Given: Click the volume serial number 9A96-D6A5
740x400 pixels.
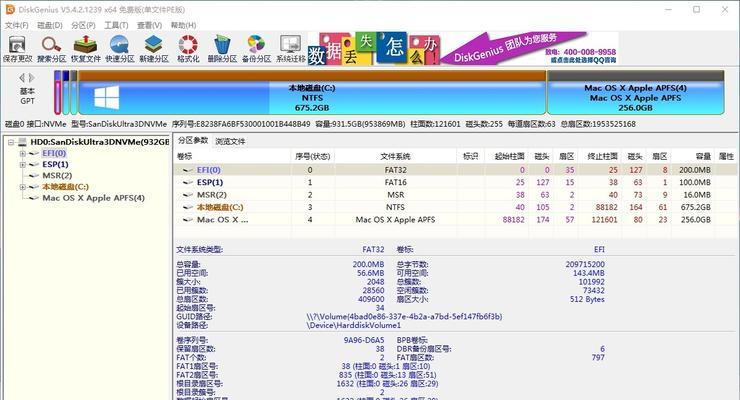Looking at the screenshot, I should (x=364, y=340).
